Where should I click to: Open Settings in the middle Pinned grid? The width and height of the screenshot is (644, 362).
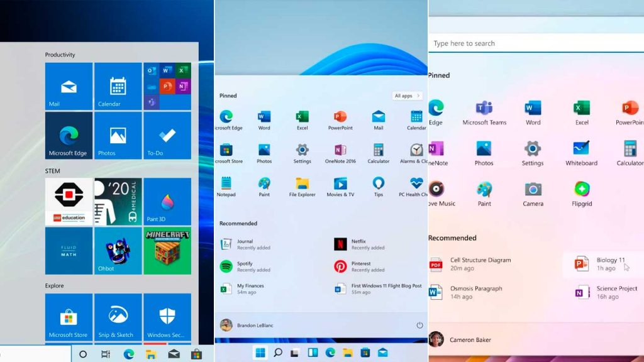(303, 153)
